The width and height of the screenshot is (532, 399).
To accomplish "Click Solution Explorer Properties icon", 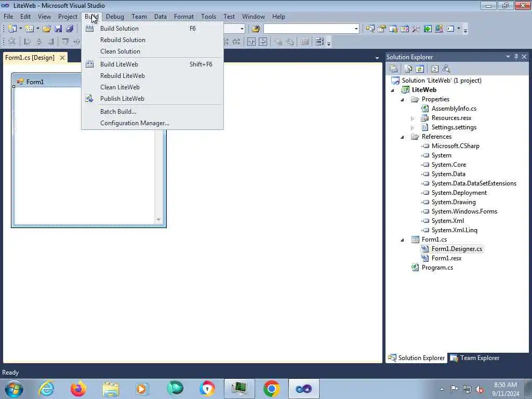I will coord(394,69).
